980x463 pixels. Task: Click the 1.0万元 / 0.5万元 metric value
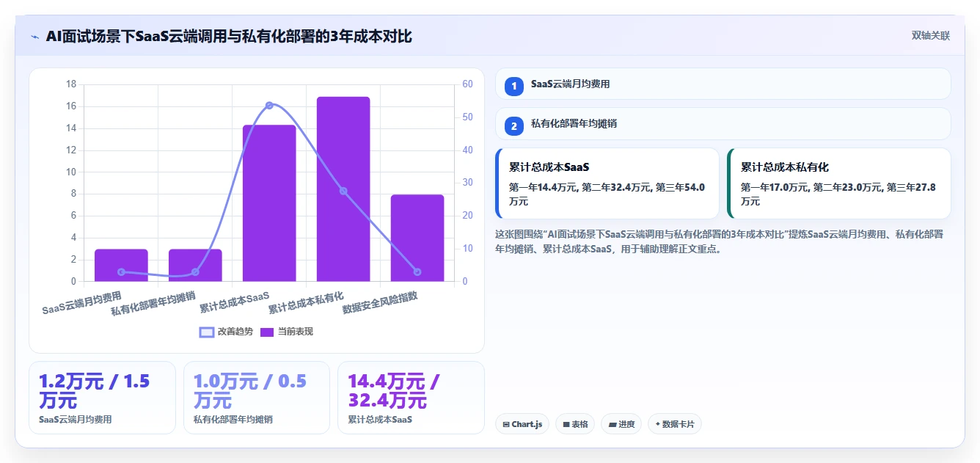[x=250, y=391]
